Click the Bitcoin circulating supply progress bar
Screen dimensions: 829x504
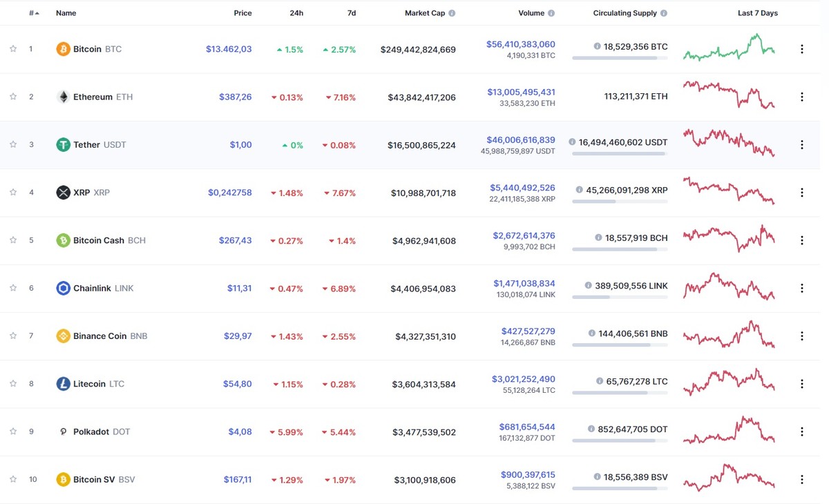620,57
